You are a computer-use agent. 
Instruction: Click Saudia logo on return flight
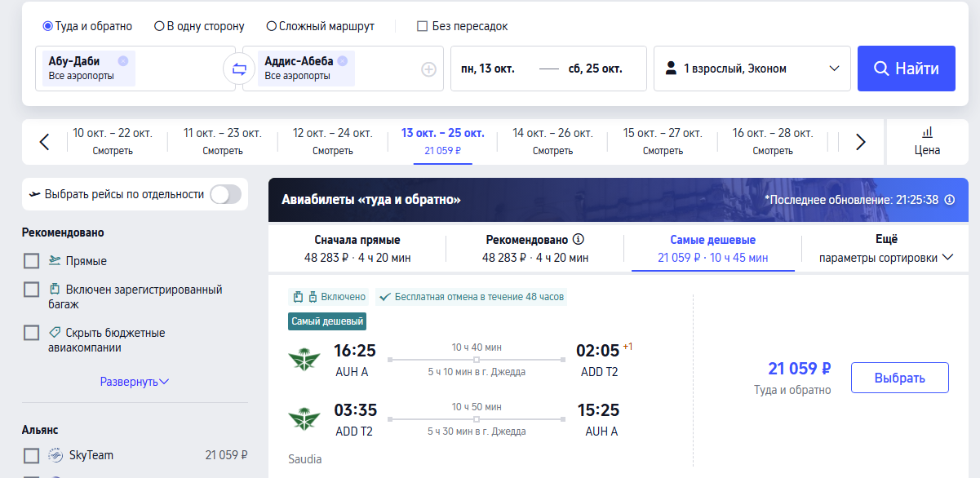point(304,418)
